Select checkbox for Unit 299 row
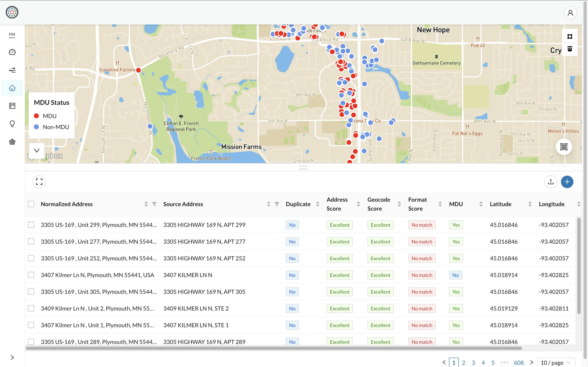This screenshot has width=588, height=367. tap(31, 225)
